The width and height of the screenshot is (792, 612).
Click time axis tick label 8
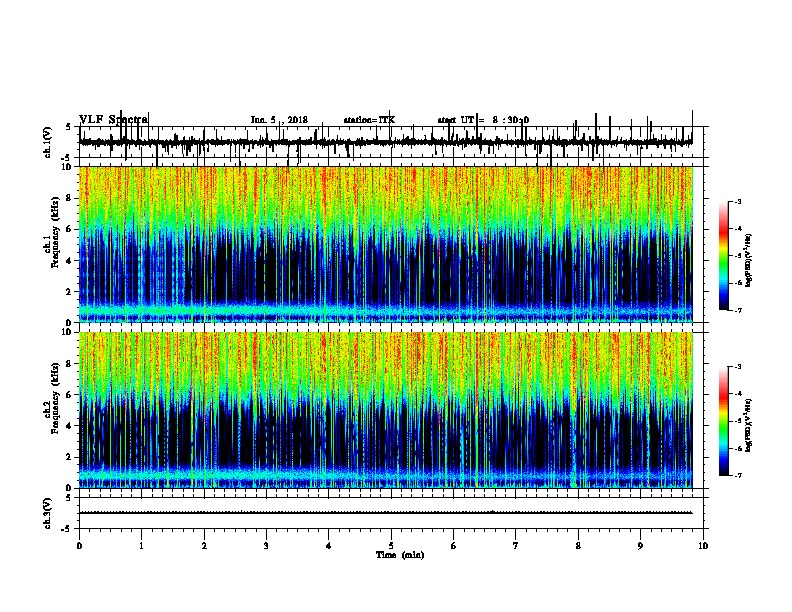[x=578, y=546]
